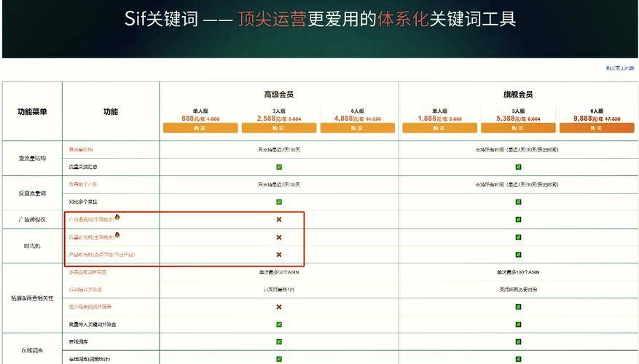Click the red X for 产品时光机 under 高级会员
This screenshot has height=364, width=639.
[x=279, y=255]
